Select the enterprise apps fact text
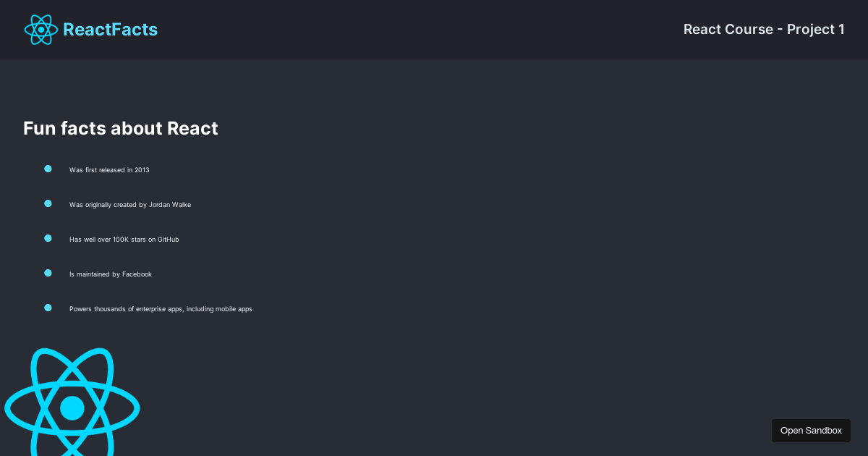Image resolution: width=868 pixels, height=456 pixels. coord(161,309)
